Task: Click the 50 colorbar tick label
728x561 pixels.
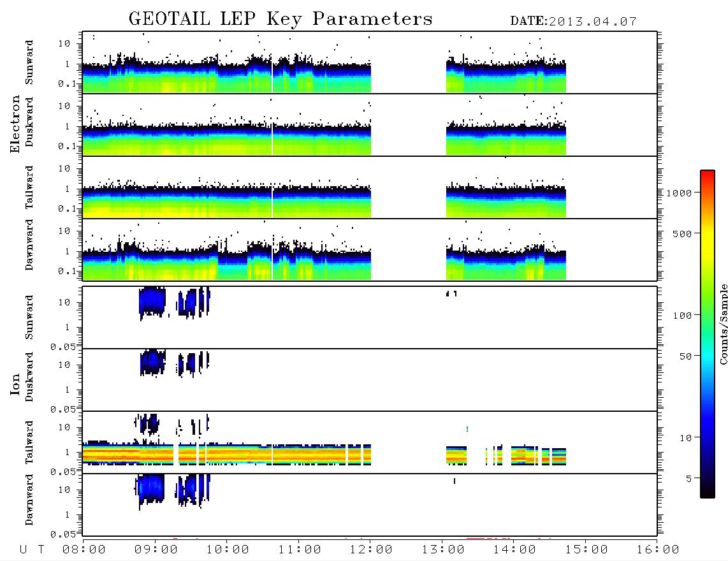Action: (686, 356)
